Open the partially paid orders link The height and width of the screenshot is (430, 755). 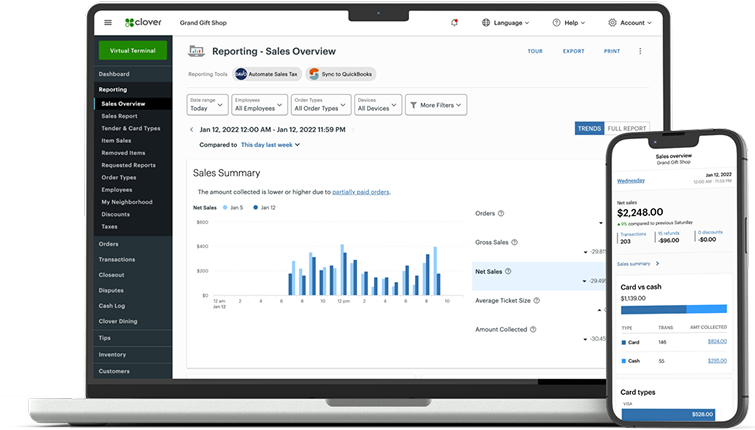(360, 191)
